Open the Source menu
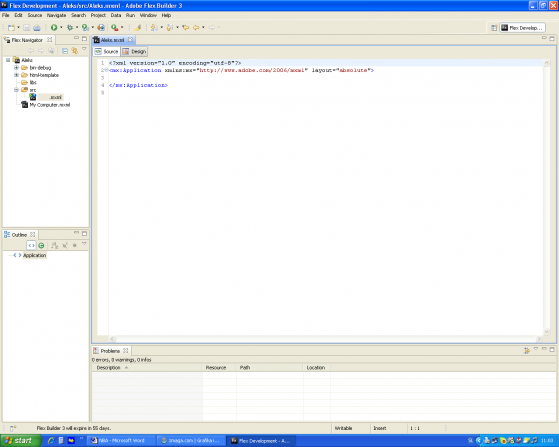This screenshot has height=447, width=559. [x=35, y=15]
